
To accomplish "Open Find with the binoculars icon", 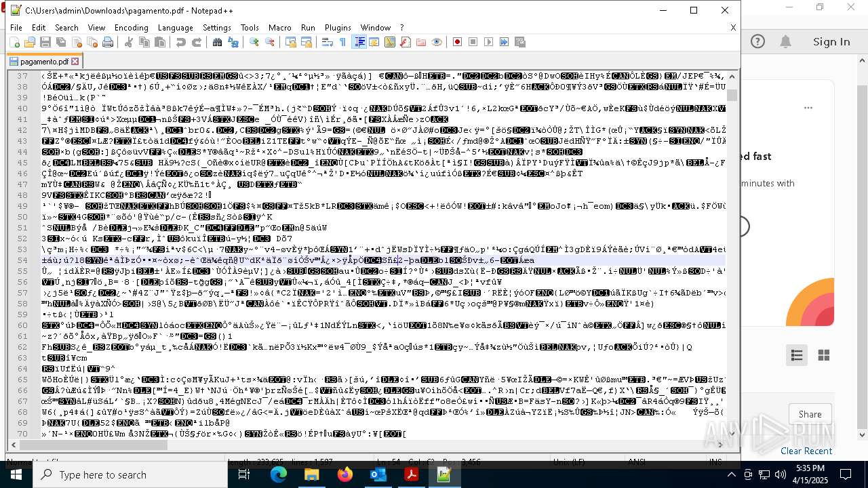I will click(x=218, y=42).
